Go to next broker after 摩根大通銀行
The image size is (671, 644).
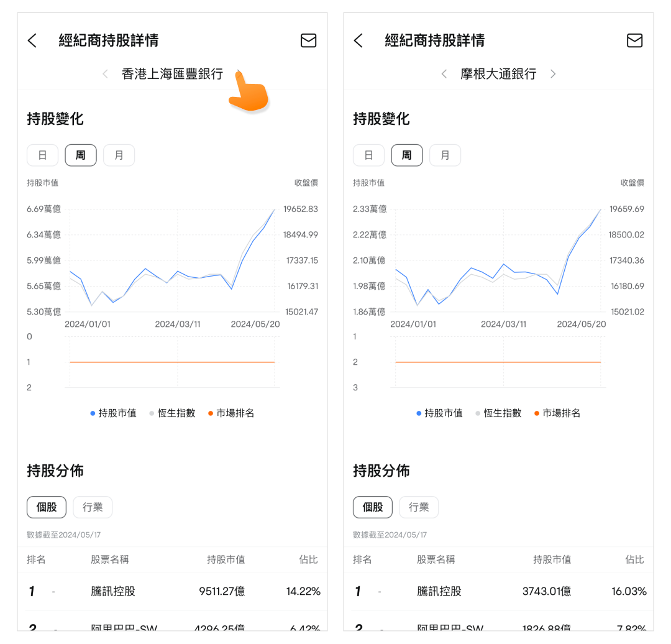click(x=553, y=74)
